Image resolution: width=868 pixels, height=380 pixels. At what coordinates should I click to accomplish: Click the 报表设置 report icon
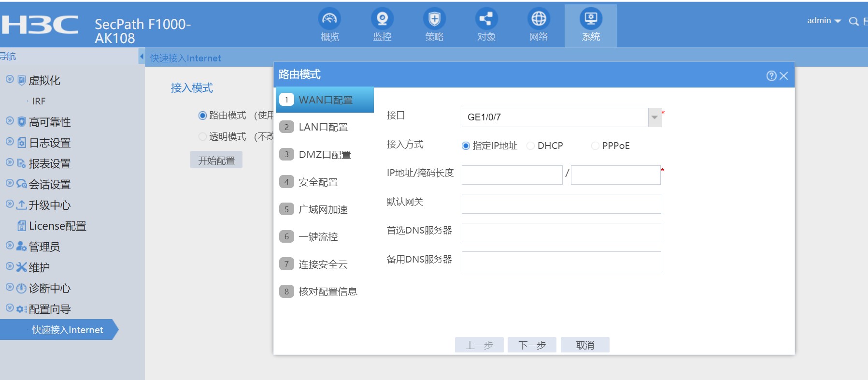(x=22, y=163)
